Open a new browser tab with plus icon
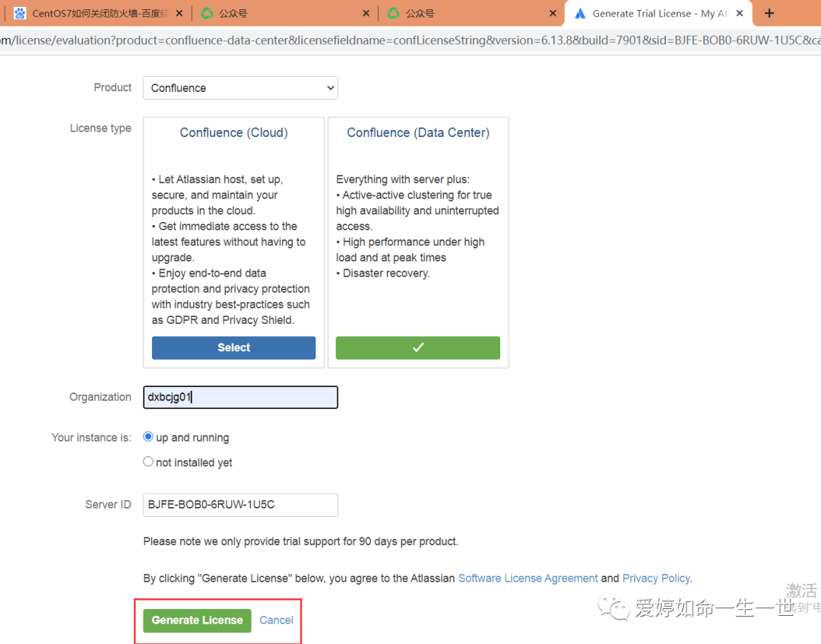Screen dimensions: 821x644 [769, 14]
